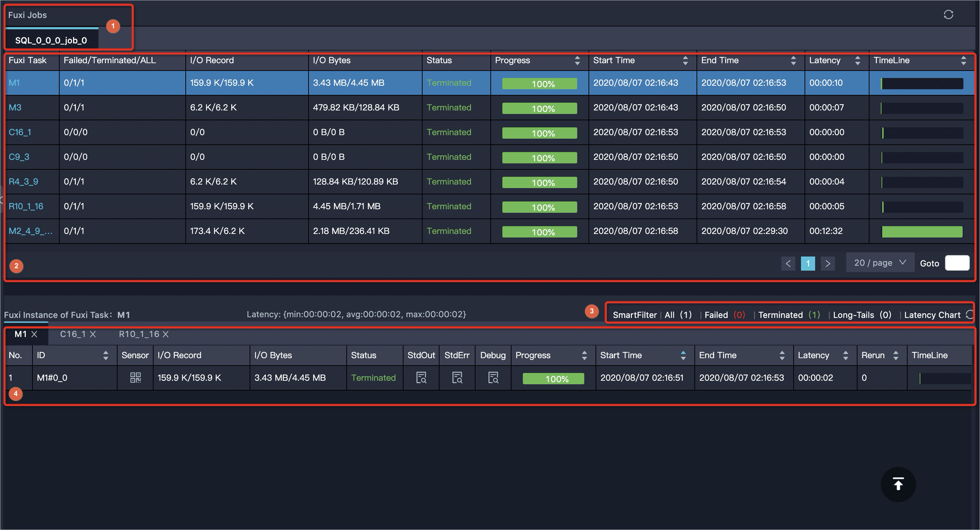Go to previous page of tasks
Viewport: 980px width, 530px height.
point(788,263)
